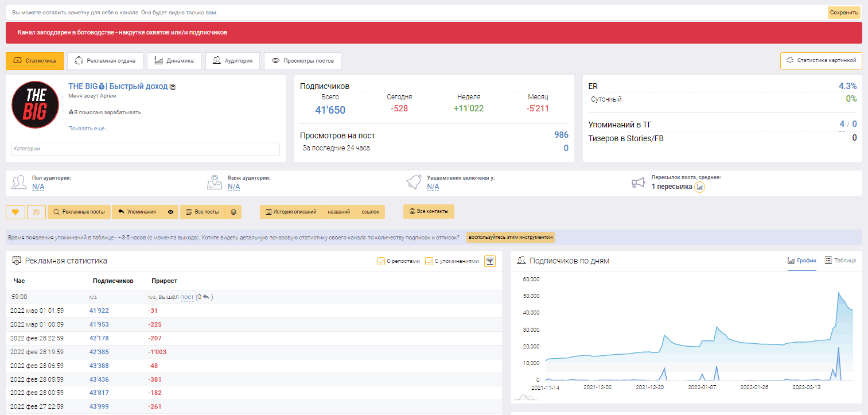Click the Все посты button
The image size is (868, 415).
(x=203, y=212)
